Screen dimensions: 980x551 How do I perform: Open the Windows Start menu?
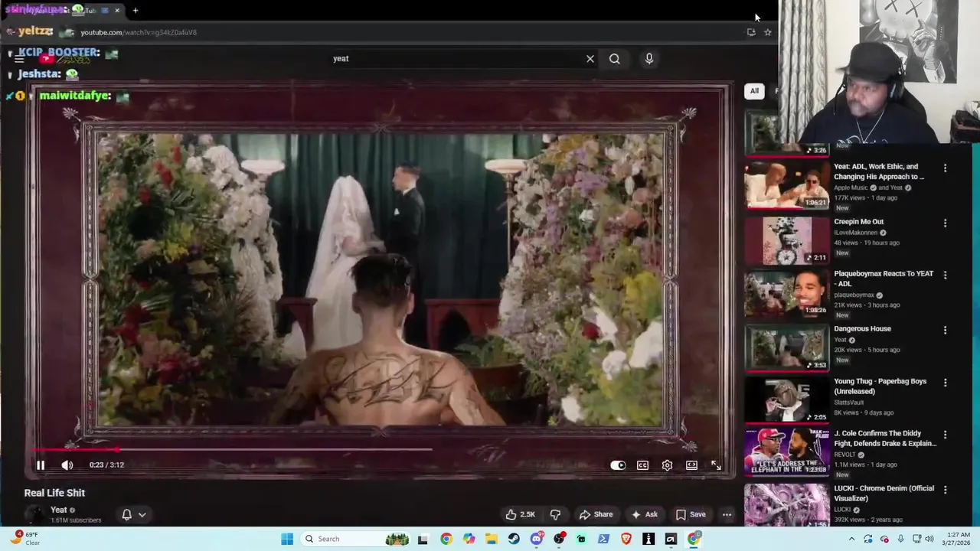point(286,539)
